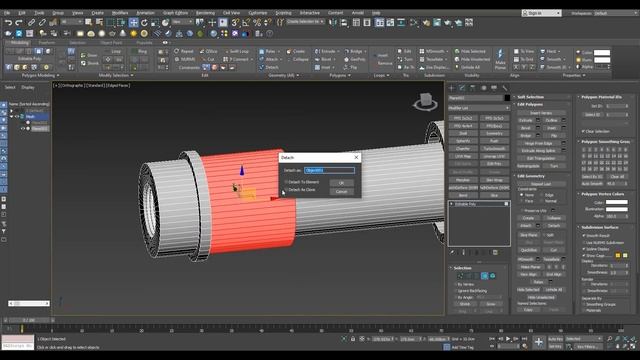Select Polygon sub-object level icon
This screenshot has width=640, height=360.
point(484,276)
